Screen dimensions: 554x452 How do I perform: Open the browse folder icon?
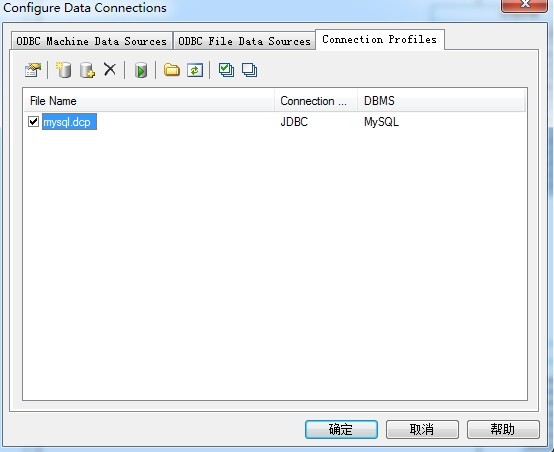172,70
